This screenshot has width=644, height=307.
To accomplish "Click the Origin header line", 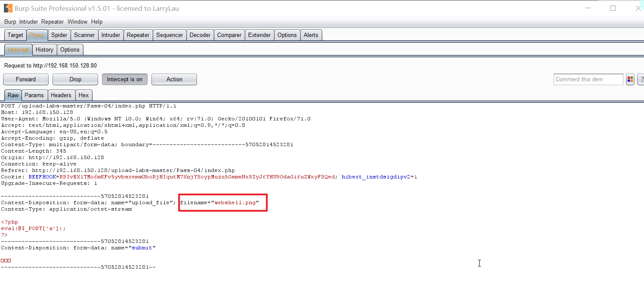I will [x=52, y=157].
